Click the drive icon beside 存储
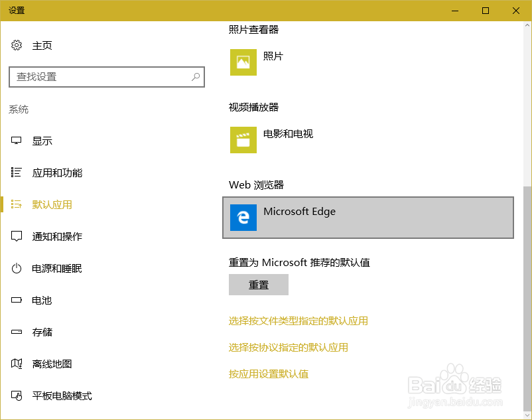Viewport: 532px width, 420px height. tap(17, 332)
